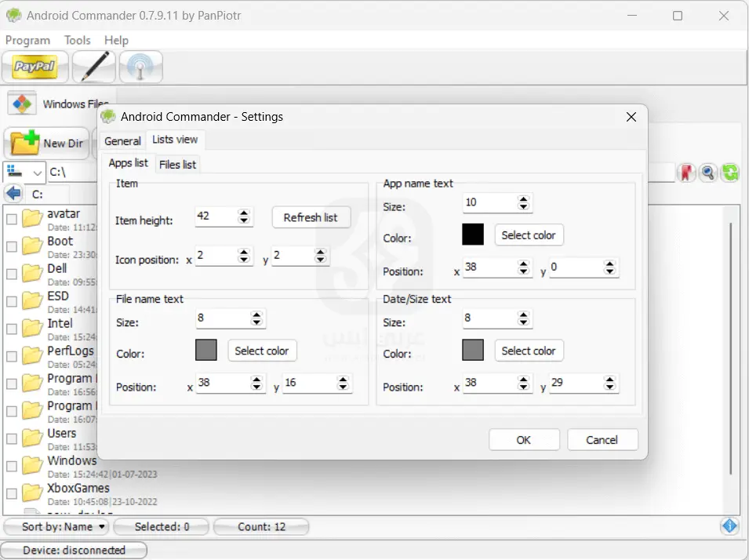Viewport: 749px width, 560px height.
Task: Click the blue back arrow icon
Action: (x=13, y=193)
